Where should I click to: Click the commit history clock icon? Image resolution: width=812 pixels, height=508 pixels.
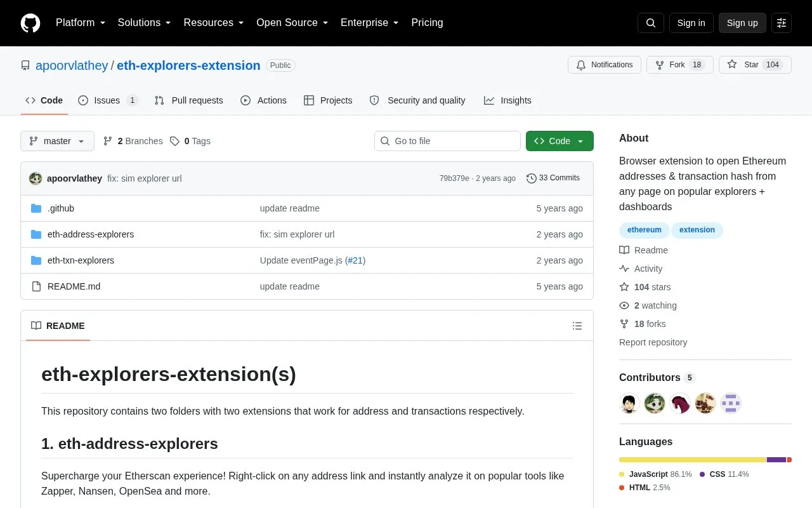click(x=531, y=178)
